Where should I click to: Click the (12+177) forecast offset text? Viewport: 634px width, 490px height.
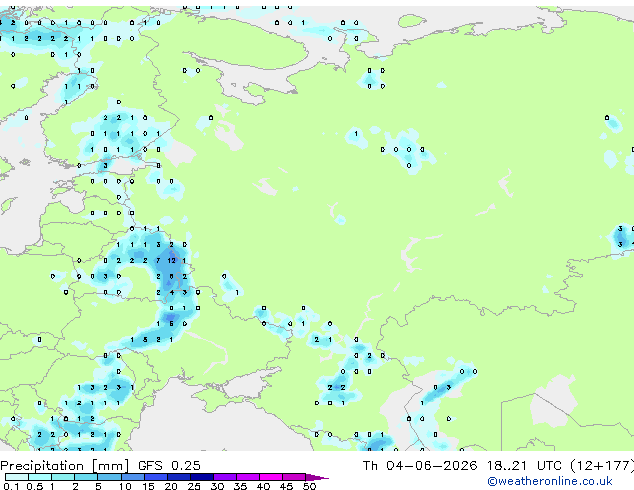click(602, 466)
